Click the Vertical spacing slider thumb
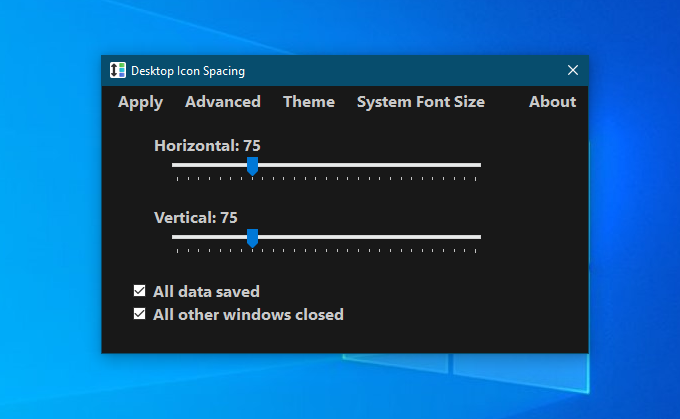This screenshot has width=680, height=419. (x=252, y=239)
